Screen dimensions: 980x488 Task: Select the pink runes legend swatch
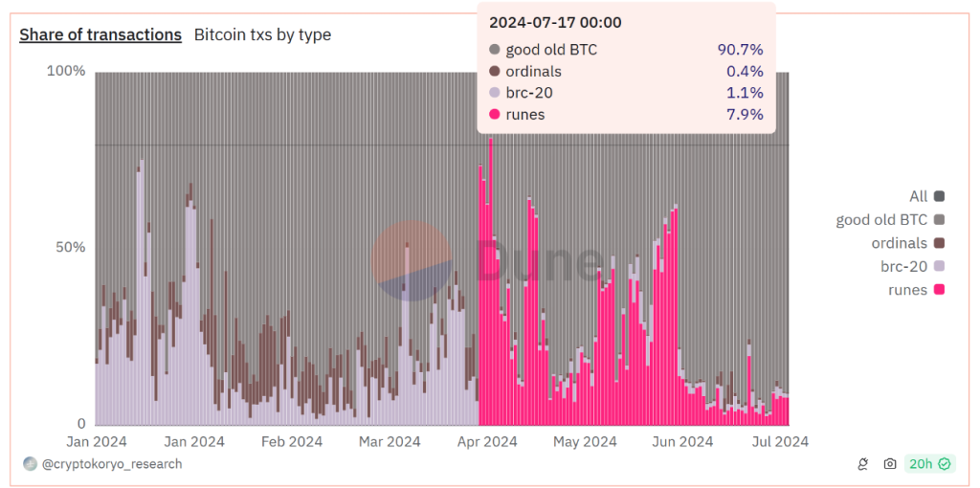pos(939,290)
